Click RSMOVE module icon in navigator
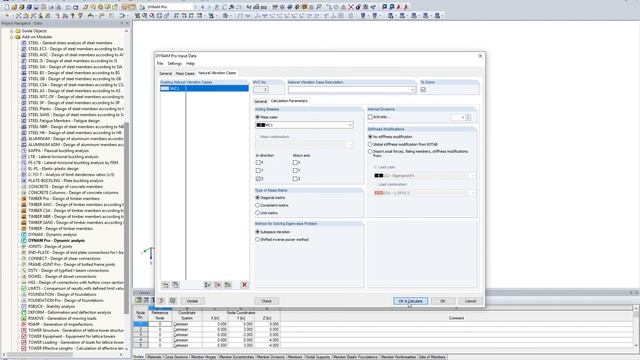This screenshot has width=640, height=360. 24,318
